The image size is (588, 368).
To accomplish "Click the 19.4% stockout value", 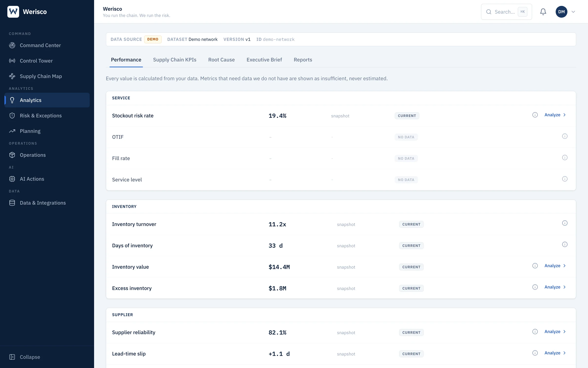I will 277,116.
